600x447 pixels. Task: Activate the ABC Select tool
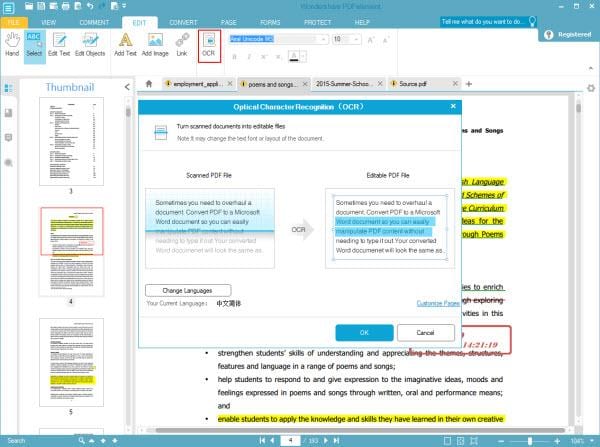tap(34, 45)
